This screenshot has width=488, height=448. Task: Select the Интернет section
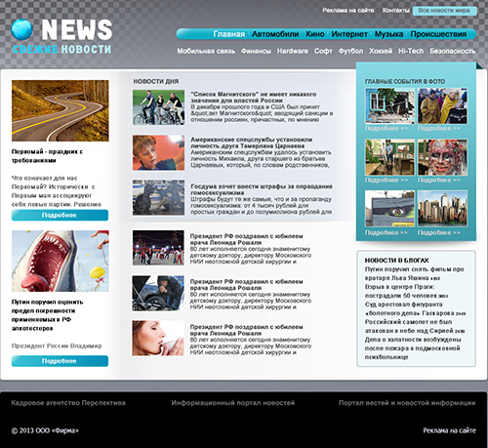click(x=349, y=34)
